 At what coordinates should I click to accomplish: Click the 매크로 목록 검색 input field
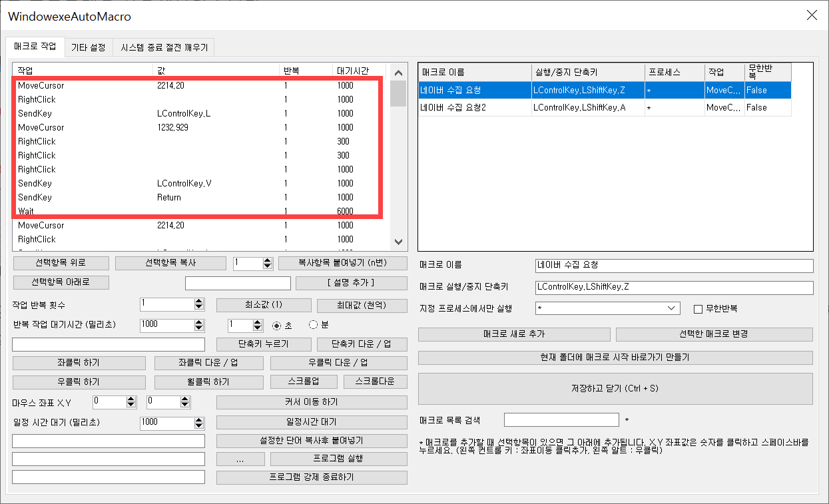561,419
